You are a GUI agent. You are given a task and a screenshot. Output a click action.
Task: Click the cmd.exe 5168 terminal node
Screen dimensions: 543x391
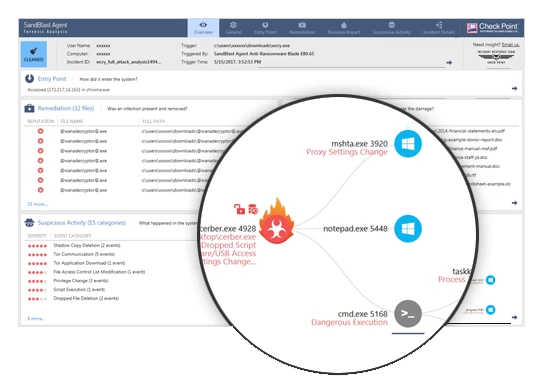pos(408,313)
